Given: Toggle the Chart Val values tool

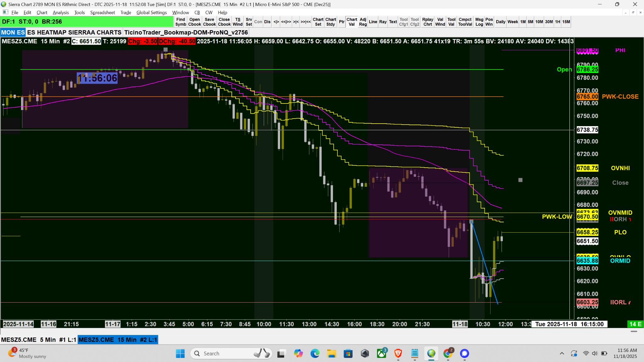Looking at the screenshot, I should [x=352, y=22].
